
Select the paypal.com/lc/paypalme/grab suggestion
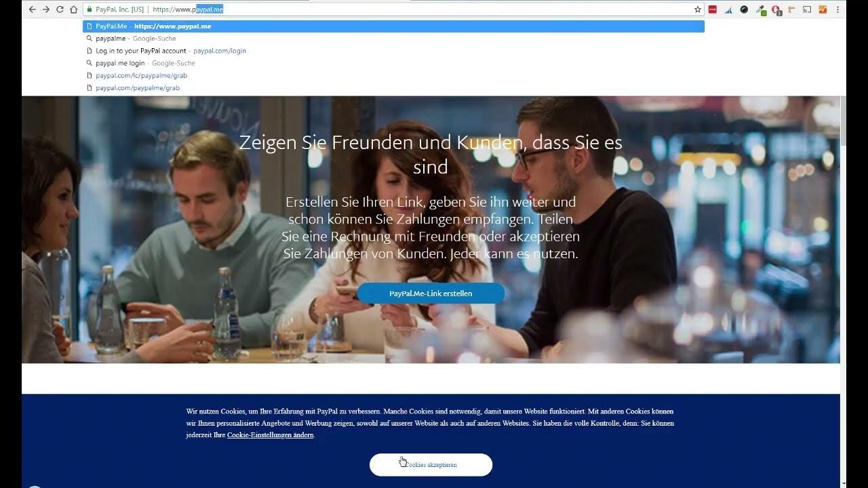[393, 75]
